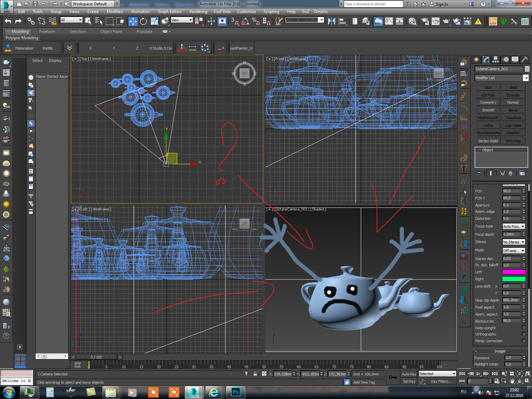Activate the Select and Rotate tool
The height and width of the screenshot is (399, 532).
[143, 21]
